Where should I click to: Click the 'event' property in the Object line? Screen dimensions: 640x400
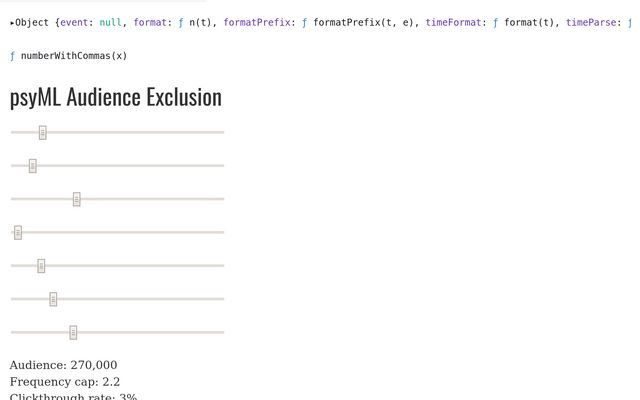click(x=74, y=22)
